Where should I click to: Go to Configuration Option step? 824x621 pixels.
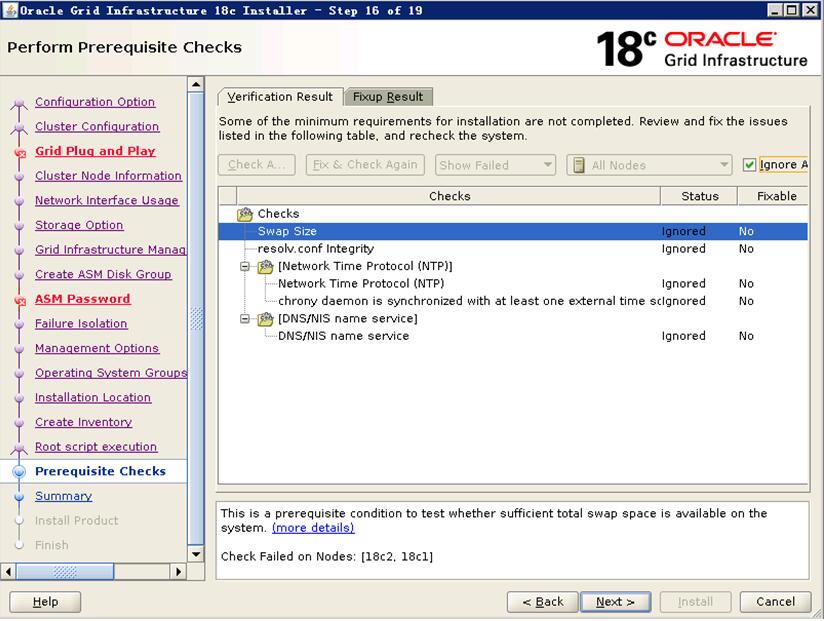pyautogui.click(x=95, y=102)
